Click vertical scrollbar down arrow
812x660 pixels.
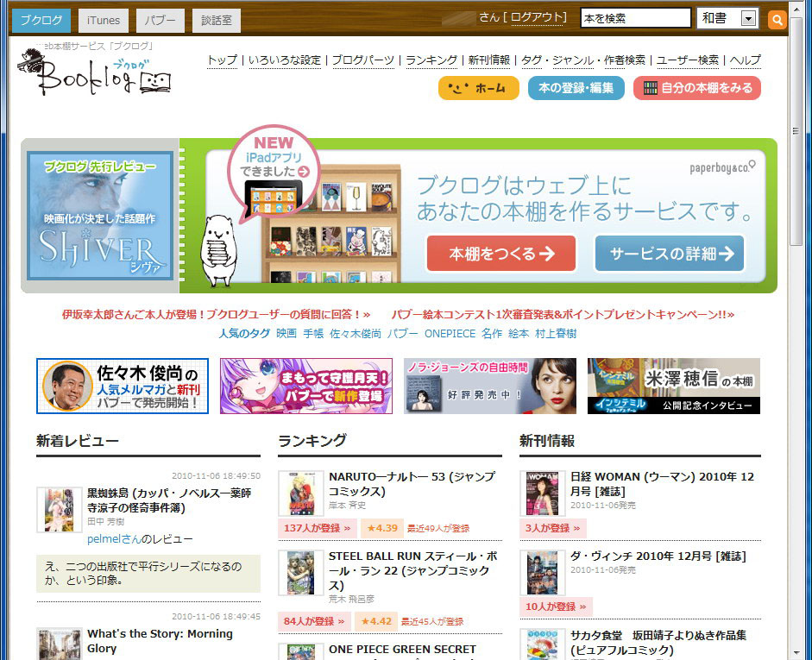coord(796,654)
